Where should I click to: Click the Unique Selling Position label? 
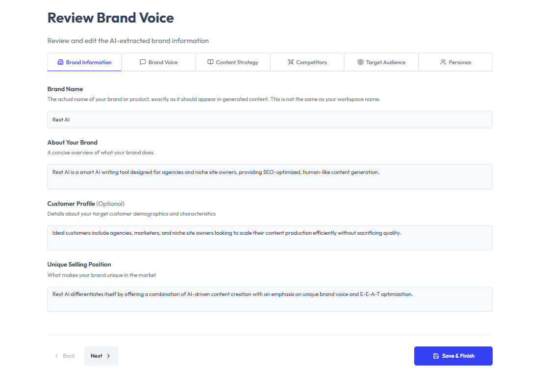tap(79, 265)
